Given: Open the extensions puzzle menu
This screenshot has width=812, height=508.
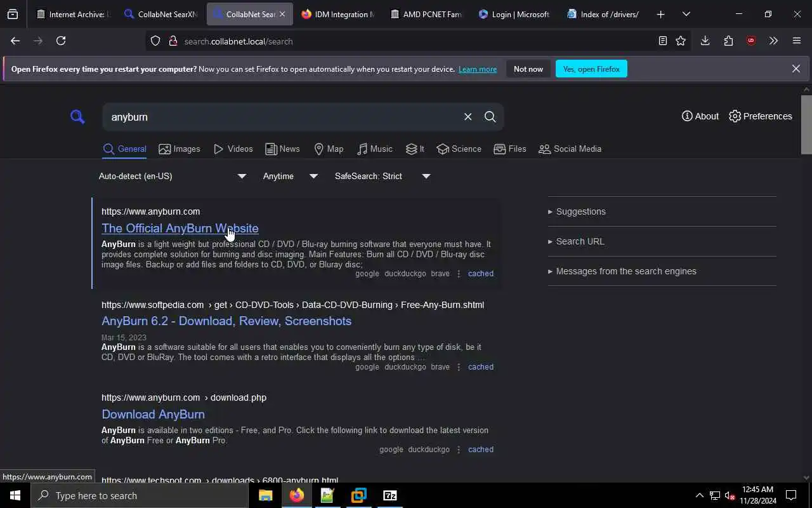Looking at the screenshot, I should pos(728,41).
